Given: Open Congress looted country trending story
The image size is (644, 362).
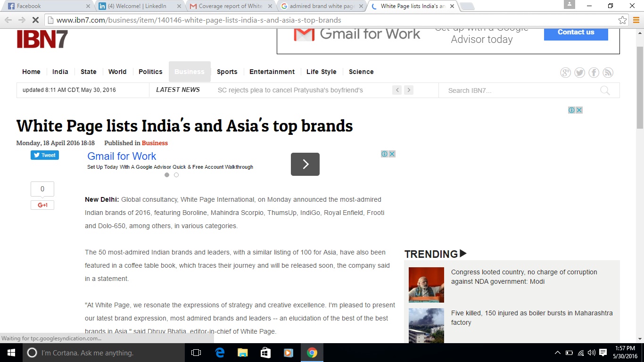Looking at the screenshot, I should [x=524, y=277].
